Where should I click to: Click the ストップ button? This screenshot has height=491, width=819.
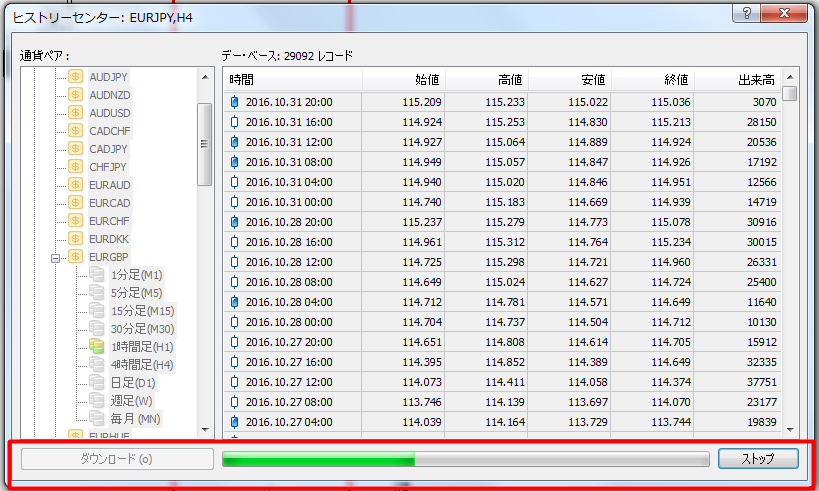click(758, 459)
